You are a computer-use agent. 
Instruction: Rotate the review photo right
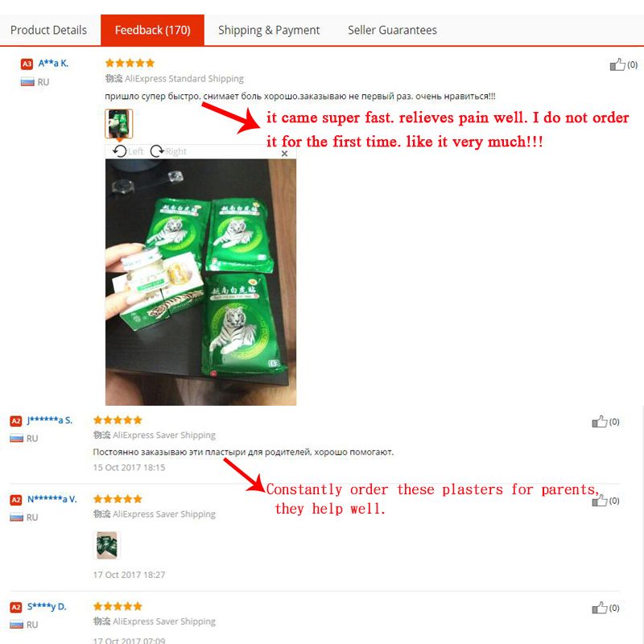[168, 151]
